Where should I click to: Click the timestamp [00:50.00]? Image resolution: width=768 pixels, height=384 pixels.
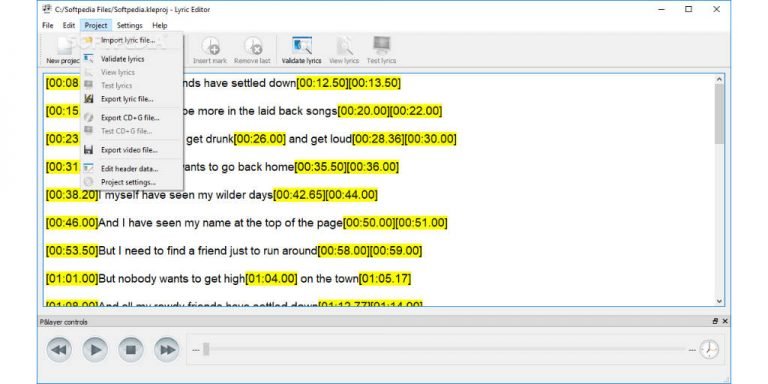(x=369, y=223)
